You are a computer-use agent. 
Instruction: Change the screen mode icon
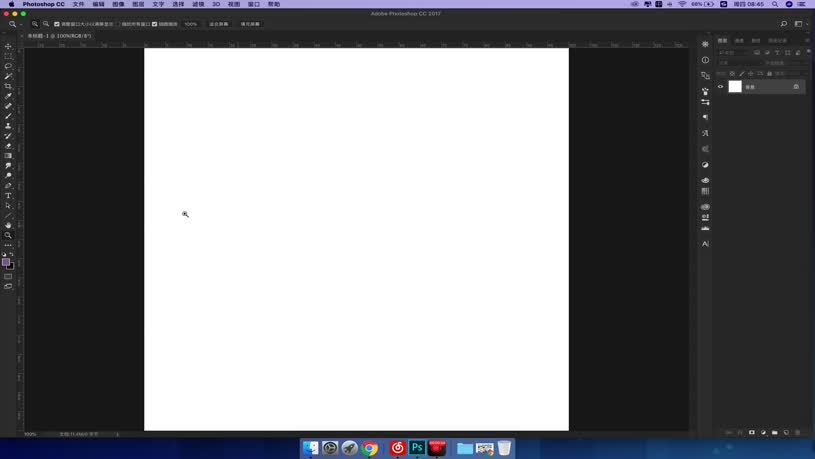(x=8, y=286)
